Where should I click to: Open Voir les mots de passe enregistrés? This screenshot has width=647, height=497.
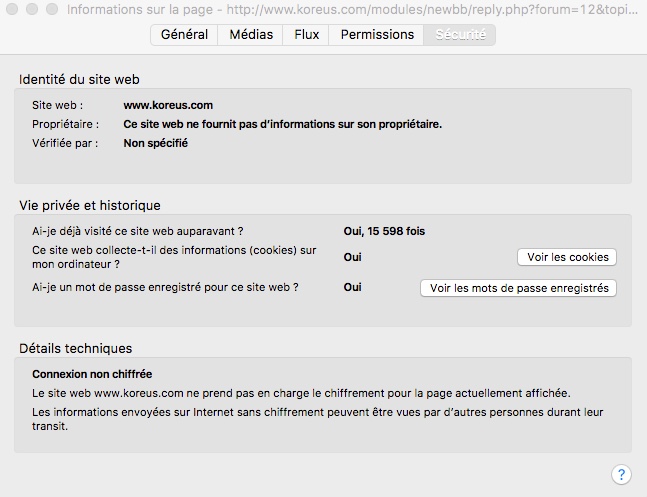pyautogui.click(x=518, y=288)
